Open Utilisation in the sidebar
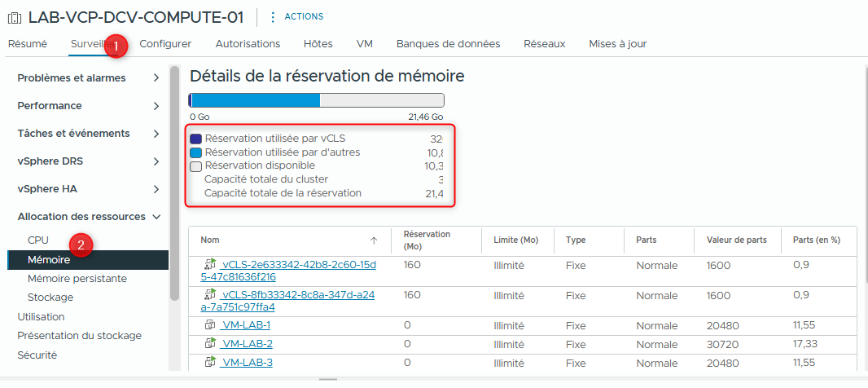Image resolution: width=868 pixels, height=388 pixels. tap(41, 316)
